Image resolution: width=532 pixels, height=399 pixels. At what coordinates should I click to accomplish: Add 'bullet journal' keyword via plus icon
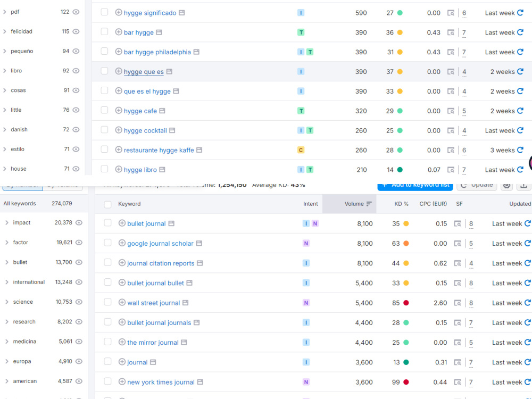122,223
